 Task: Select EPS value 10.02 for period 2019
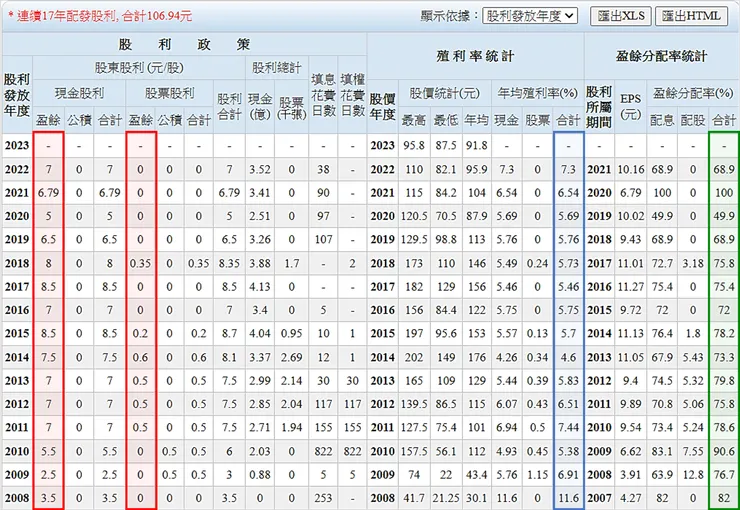[631, 216]
